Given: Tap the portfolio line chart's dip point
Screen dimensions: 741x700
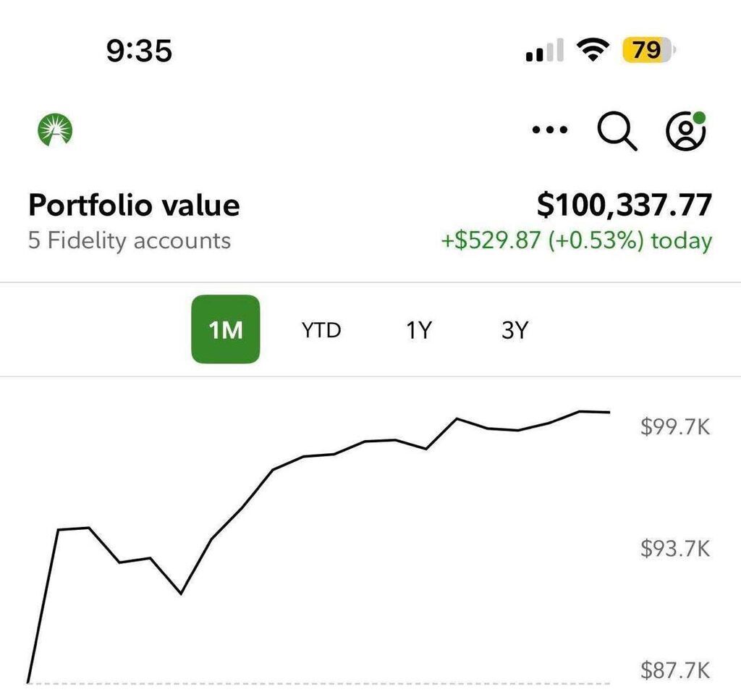Looking at the screenshot, I should tap(180, 594).
